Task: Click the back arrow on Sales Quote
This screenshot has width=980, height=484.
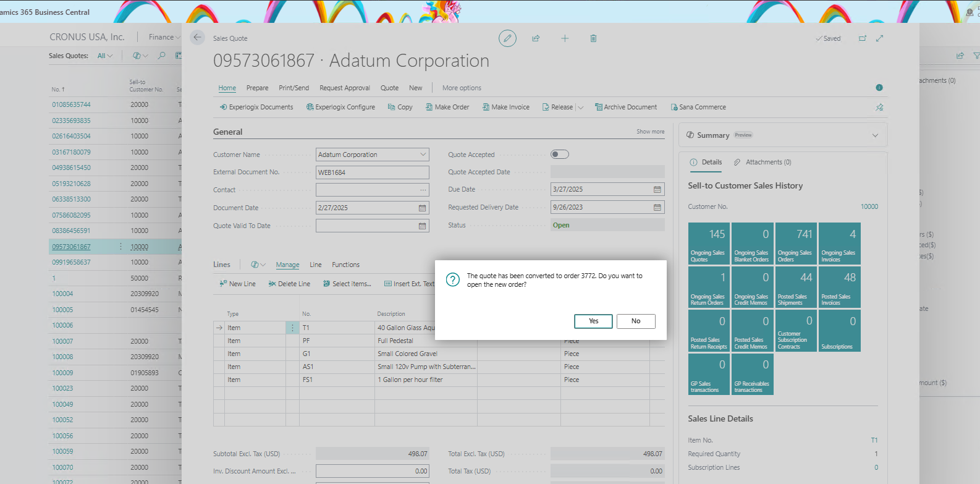Action: coord(197,37)
